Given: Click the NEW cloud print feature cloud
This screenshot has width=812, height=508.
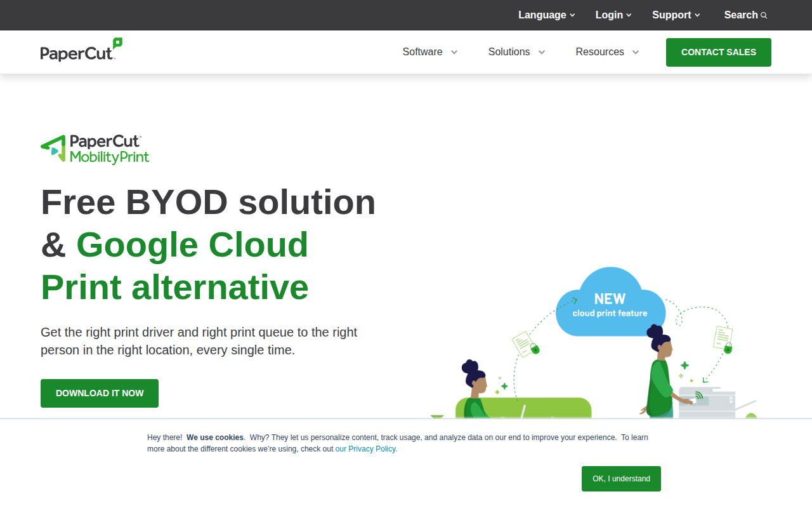Looking at the screenshot, I should [610, 302].
